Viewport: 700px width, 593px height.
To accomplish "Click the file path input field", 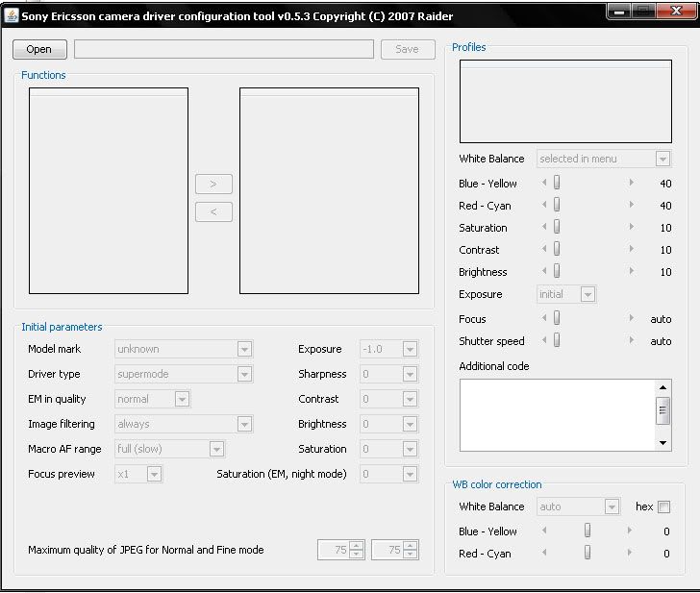I will tap(224, 49).
